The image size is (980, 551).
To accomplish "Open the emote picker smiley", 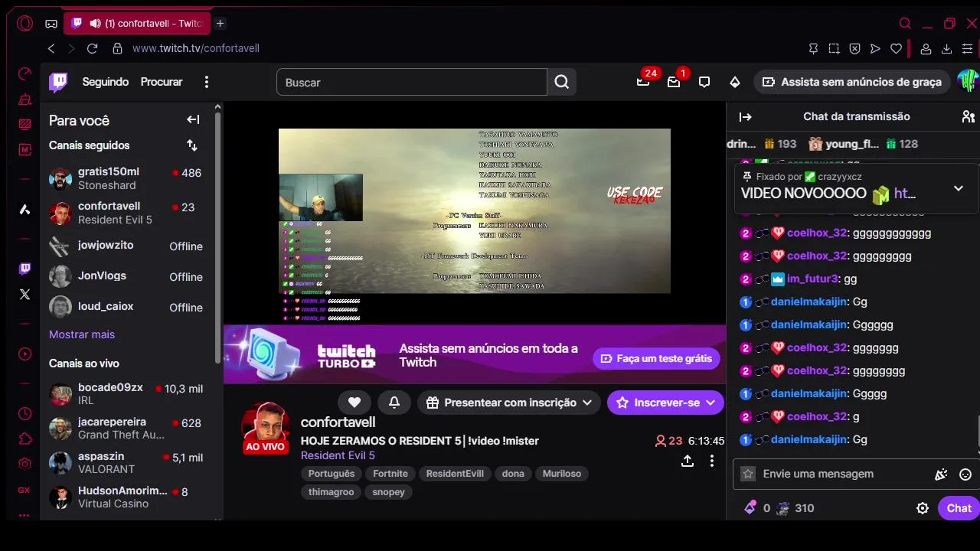I will pyautogui.click(x=965, y=474).
